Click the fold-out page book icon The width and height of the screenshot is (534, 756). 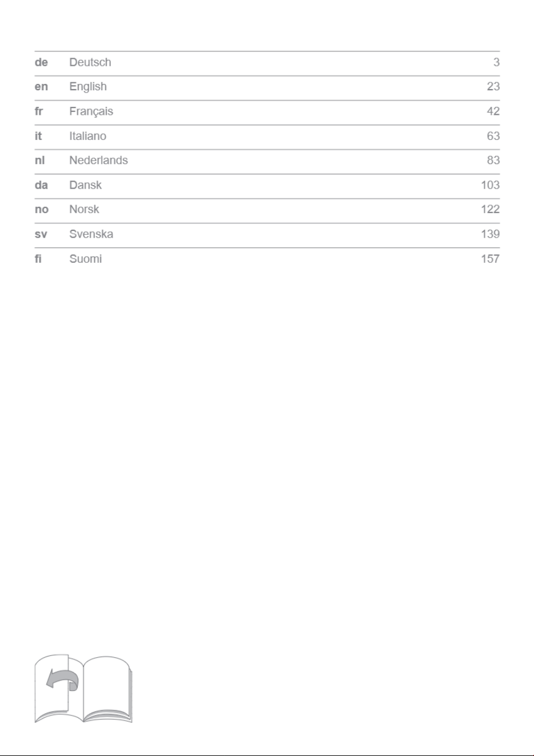tap(83, 689)
